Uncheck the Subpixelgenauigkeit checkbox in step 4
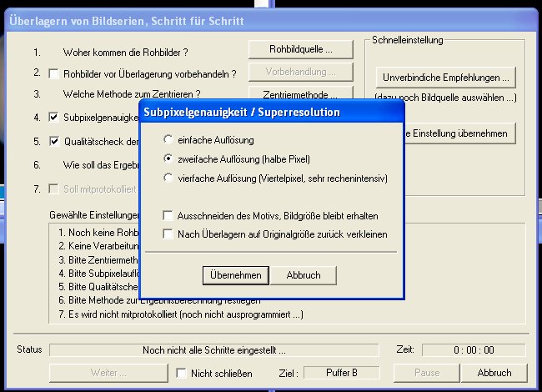Image resolution: width=542 pixels, height=392 pixels. [54, 118]
